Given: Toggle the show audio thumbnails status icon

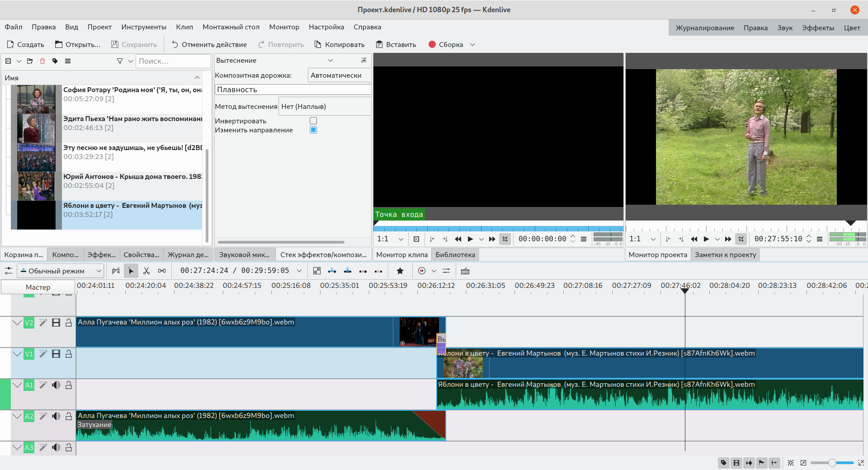Looking at the screenshot, I should pos(749,463).
